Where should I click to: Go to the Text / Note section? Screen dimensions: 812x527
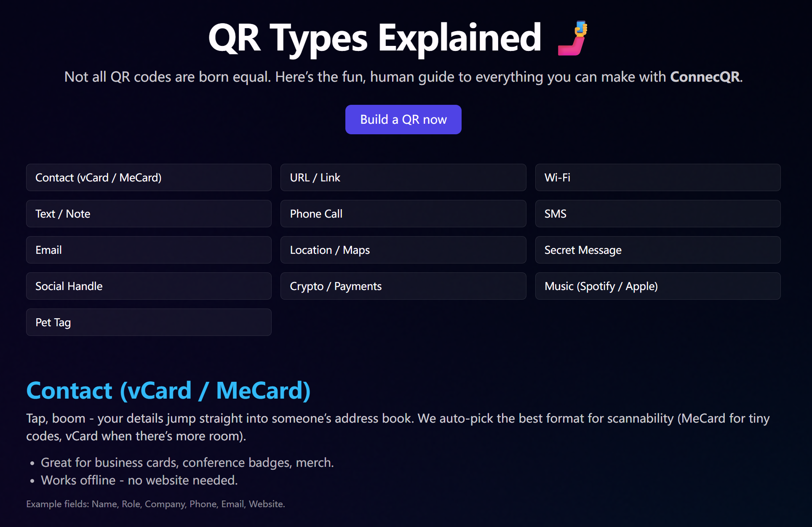click(x=149, y=214)
